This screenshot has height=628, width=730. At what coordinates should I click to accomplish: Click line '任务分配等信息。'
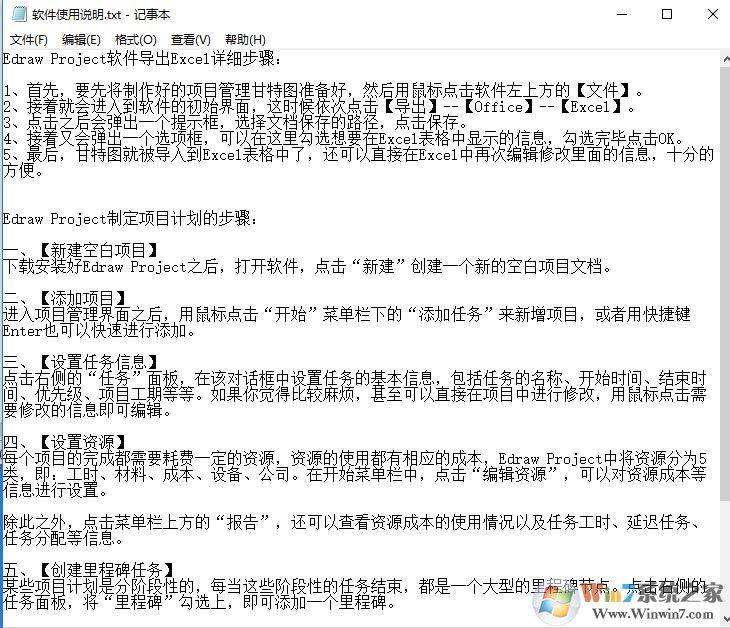(x=63, y=539)
